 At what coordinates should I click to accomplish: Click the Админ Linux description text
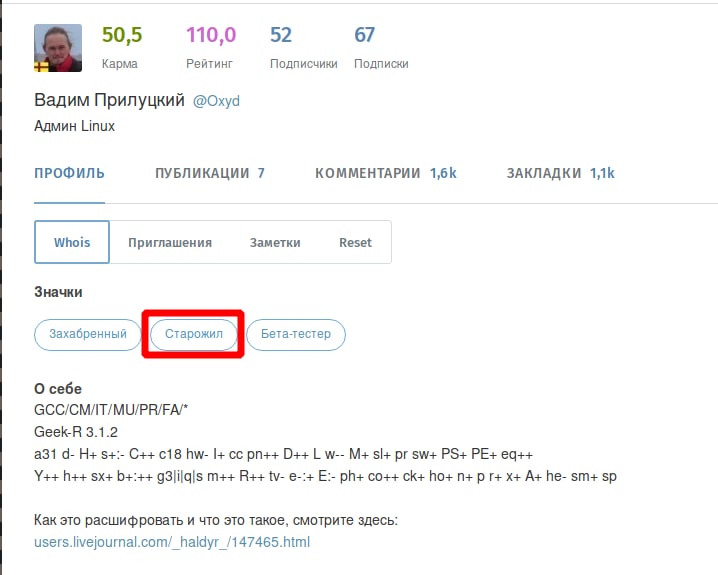pos(74,126)
